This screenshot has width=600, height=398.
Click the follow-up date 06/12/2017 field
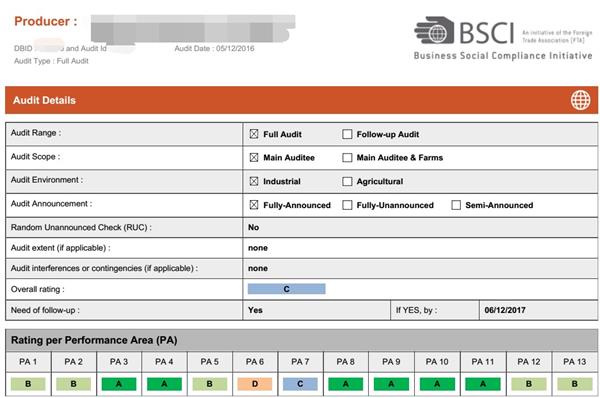tap(538, 310)
